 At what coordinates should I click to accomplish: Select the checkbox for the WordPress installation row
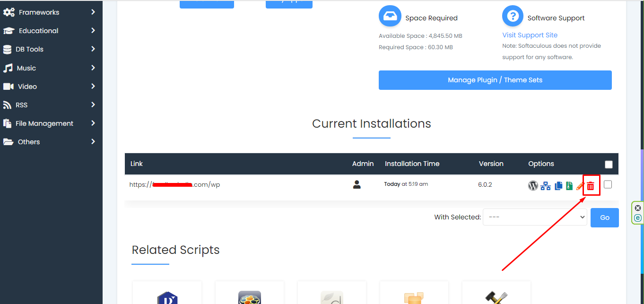(609, 184)
